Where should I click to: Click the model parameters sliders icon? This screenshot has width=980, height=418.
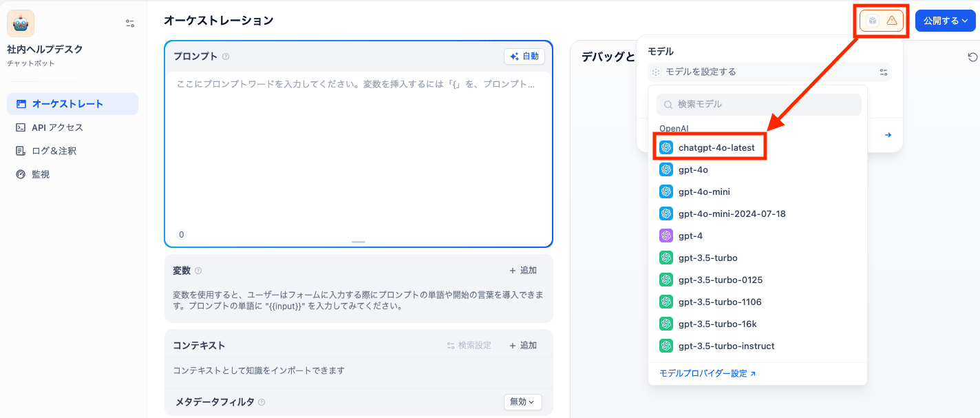[x=884, y=72]
